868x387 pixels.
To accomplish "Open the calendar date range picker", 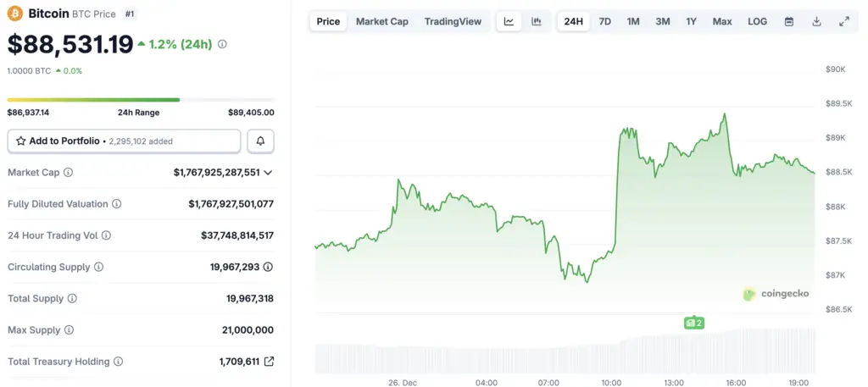I will (789, 21).
